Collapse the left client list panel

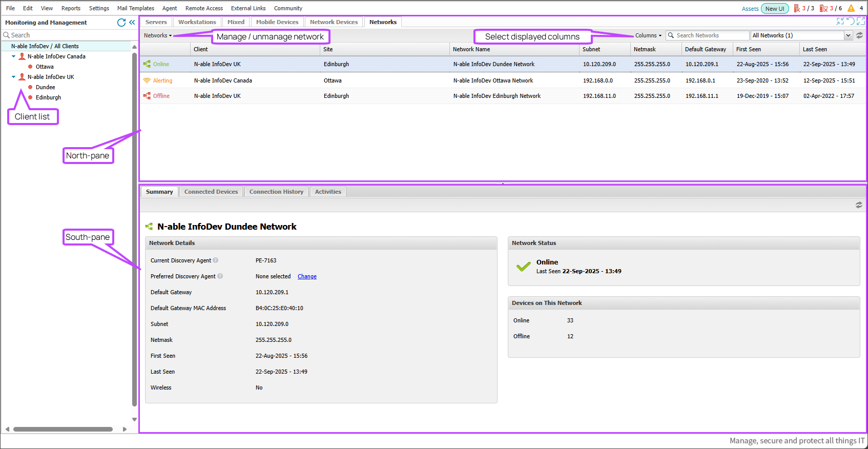(x=132, y=23)
